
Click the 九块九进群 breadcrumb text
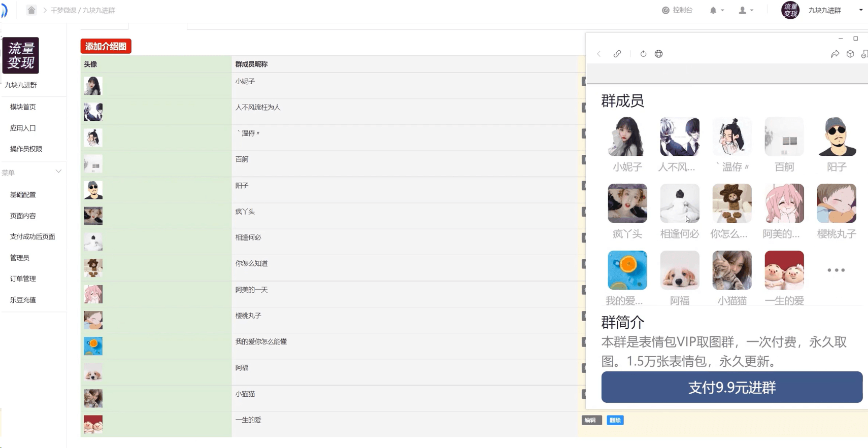98,10
